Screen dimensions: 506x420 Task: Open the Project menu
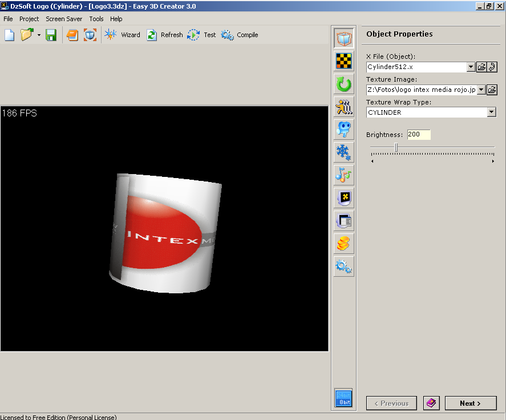(x=29, y=19)
